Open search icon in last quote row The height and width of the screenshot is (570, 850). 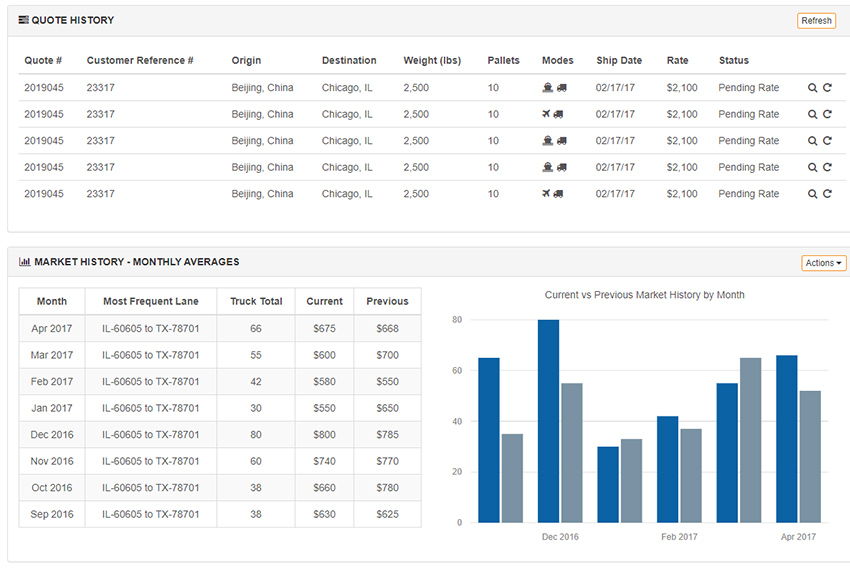tap(812, 194)
